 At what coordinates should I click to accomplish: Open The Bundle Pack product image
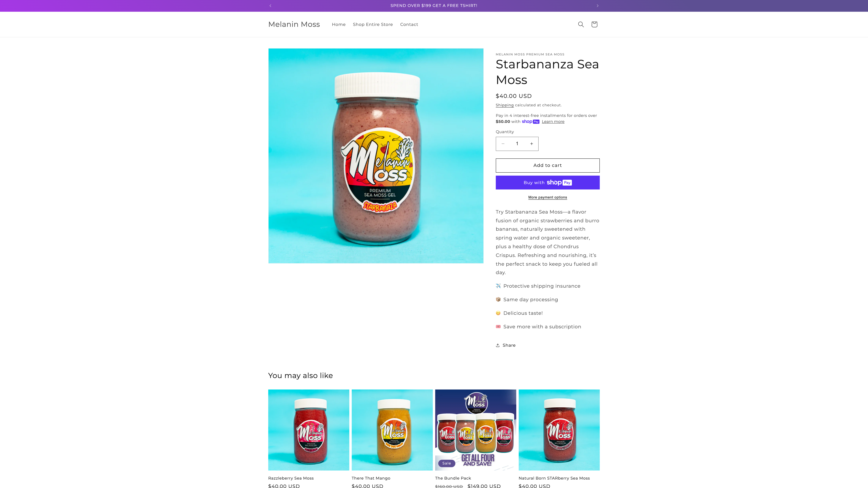point(475,430)
